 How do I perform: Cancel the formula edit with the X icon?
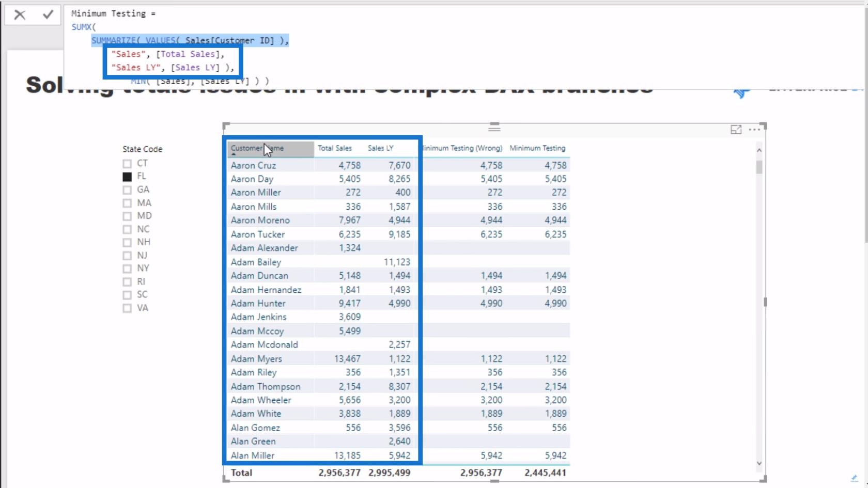(x=20, y=15)
